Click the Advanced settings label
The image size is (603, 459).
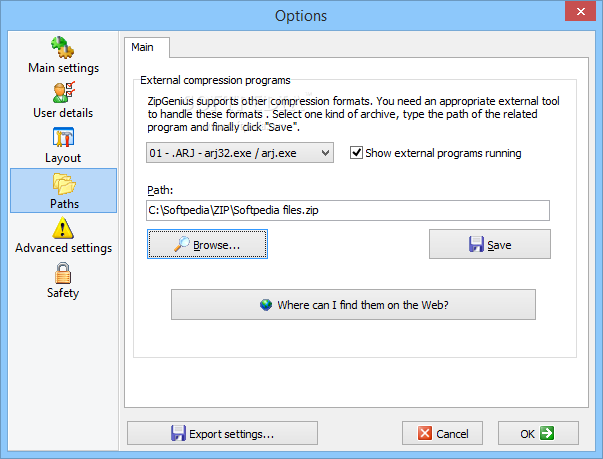(63, 248)
